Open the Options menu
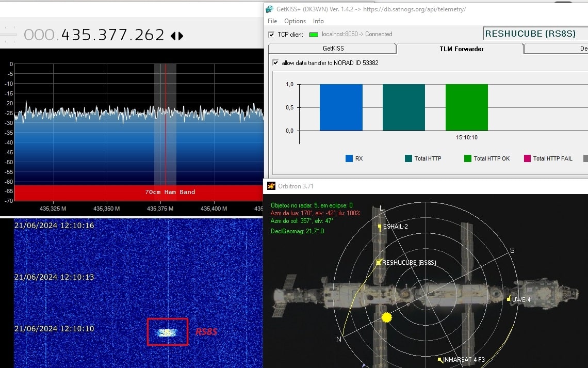Screen dimensions: 588x368 coord(295,21)
